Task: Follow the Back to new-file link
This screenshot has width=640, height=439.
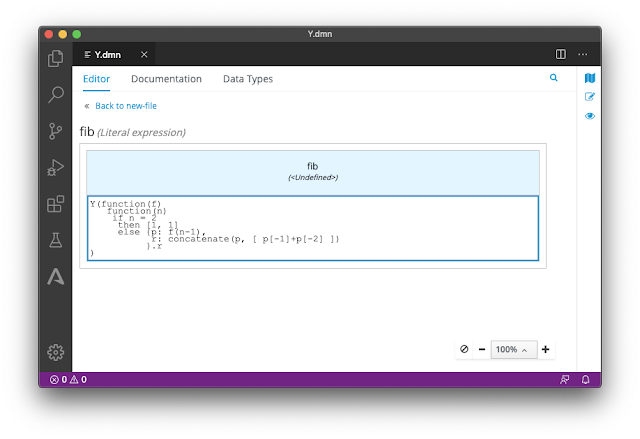Action: click(126, 106)
